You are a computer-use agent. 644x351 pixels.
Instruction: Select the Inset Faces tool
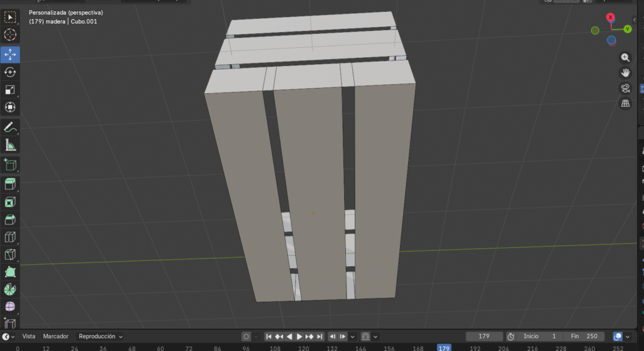point(10,203)
